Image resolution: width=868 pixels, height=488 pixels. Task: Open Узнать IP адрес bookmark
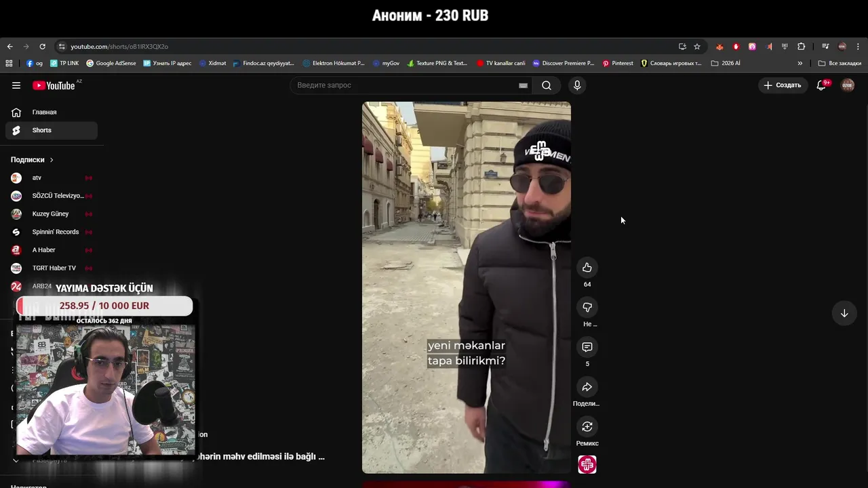pyautogui.click(x=167, y=63)
